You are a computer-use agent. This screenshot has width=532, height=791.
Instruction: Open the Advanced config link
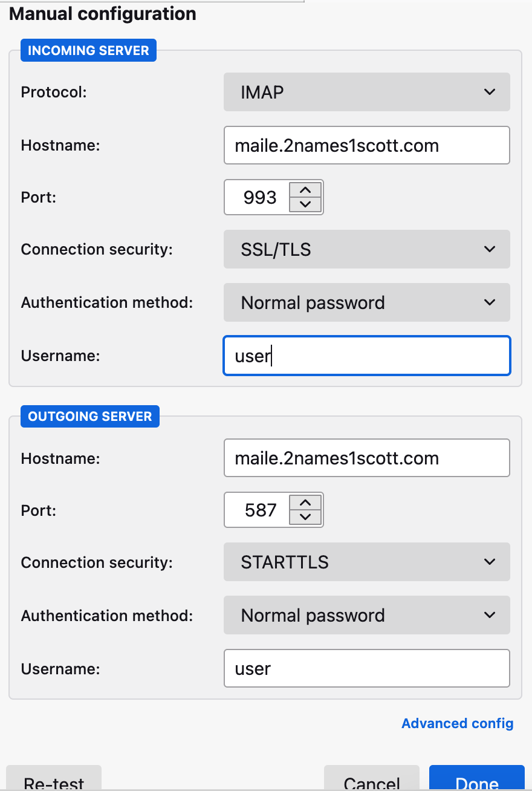pyautogui.click(x=457, y=723)
